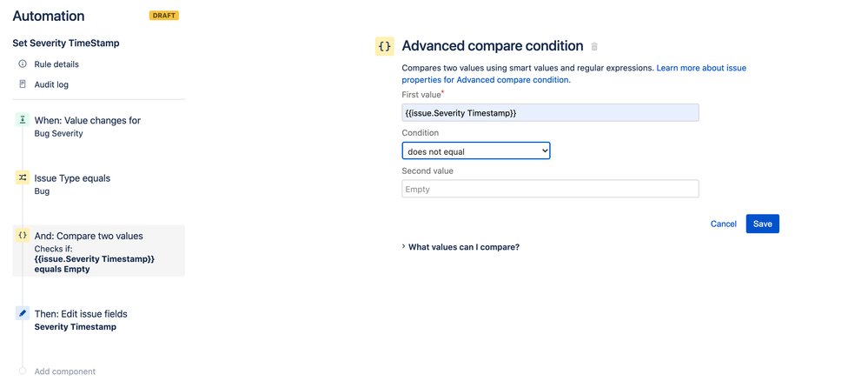
Task: Expand 'What values can I compare?' section
Action: pyautogui.click(x=461, y=247)
